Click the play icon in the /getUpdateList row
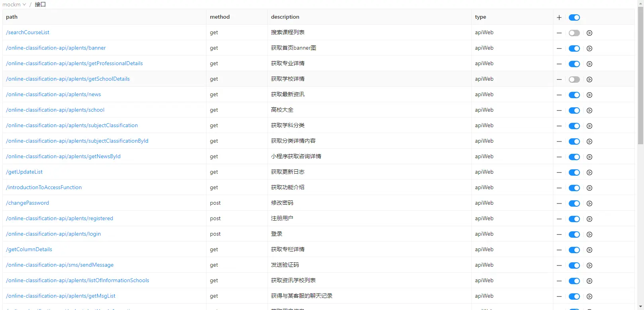This screenshot has height=310, width=644. pos(589,172)
